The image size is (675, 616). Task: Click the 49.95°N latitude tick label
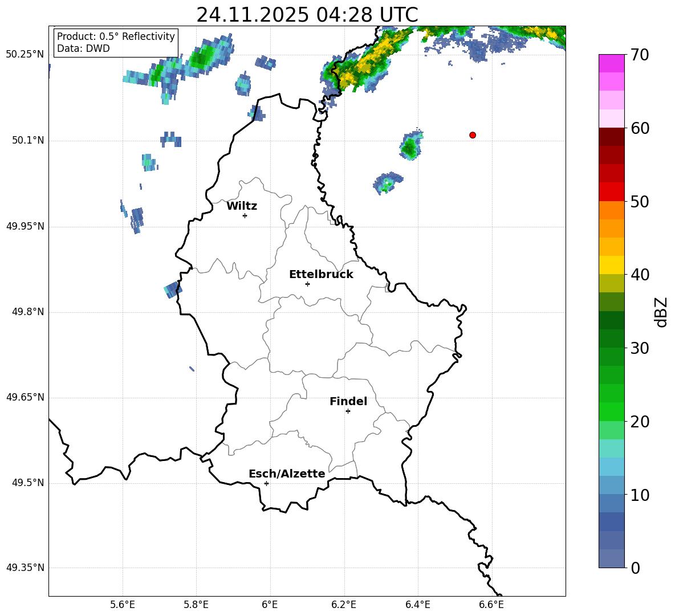point(25,226)
